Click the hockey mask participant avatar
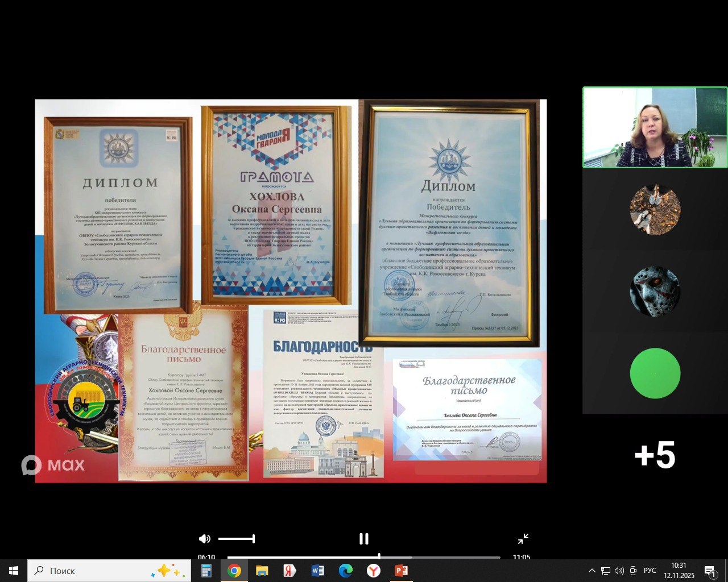The height and width of the screenshot is (582, 728). tap(655, 291)
